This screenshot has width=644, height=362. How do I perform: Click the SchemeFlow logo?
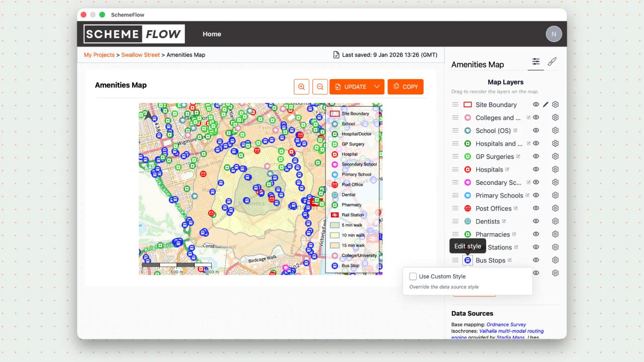tap(134, 34)
